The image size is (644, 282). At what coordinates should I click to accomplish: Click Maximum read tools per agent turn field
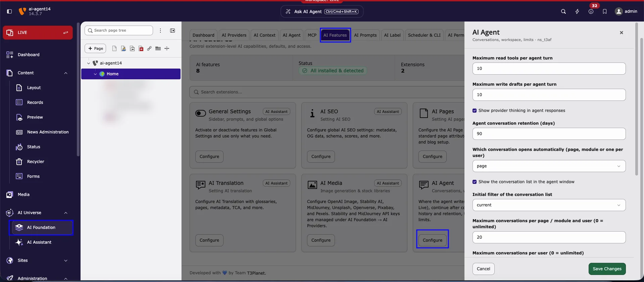549,69
